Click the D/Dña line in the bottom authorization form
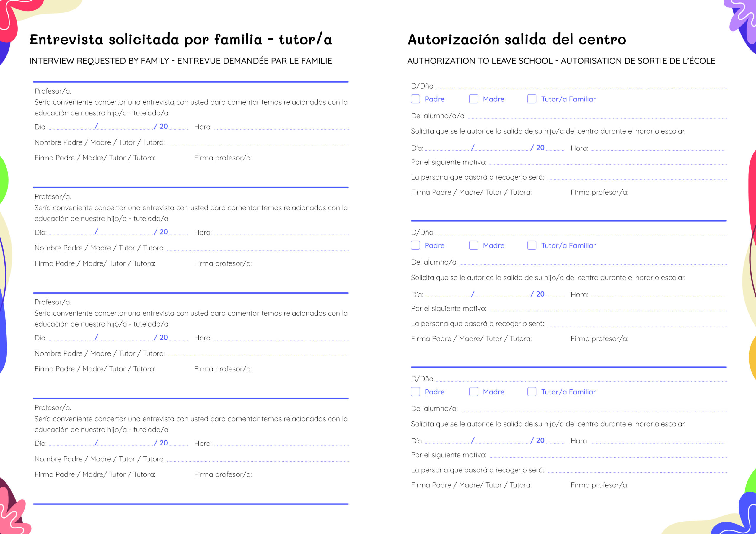 pos(581,380)
